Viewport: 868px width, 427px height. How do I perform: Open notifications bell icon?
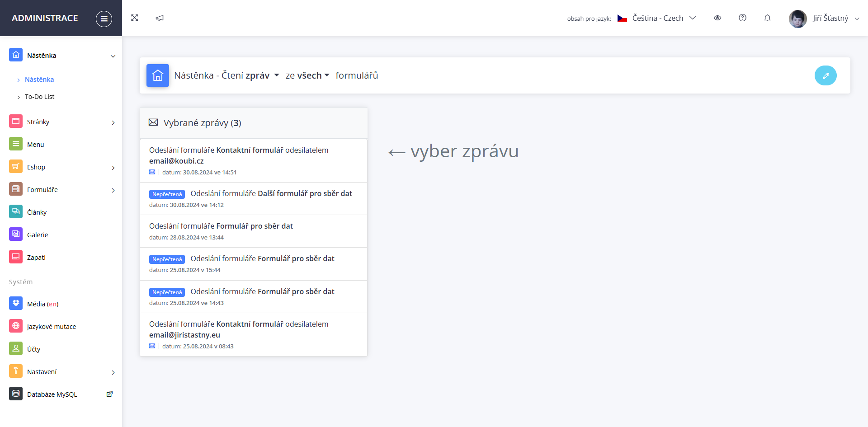(767, 18)
